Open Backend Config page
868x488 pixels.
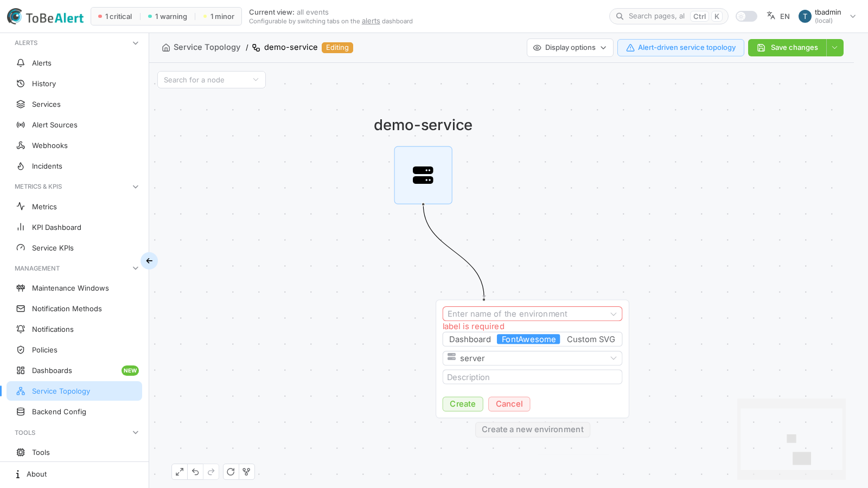click(x=74, y=412)
